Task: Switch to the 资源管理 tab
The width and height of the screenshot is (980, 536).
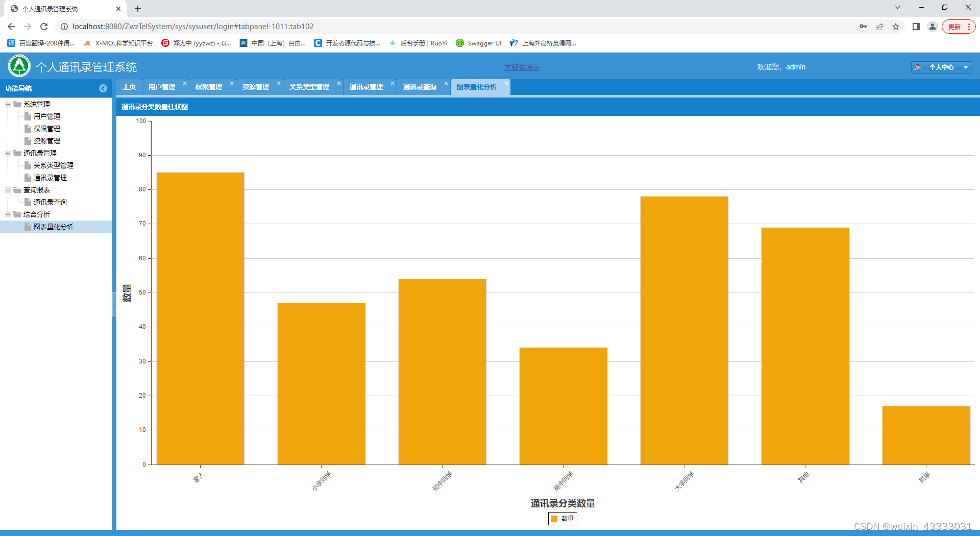Action: (x=256, y=87)
